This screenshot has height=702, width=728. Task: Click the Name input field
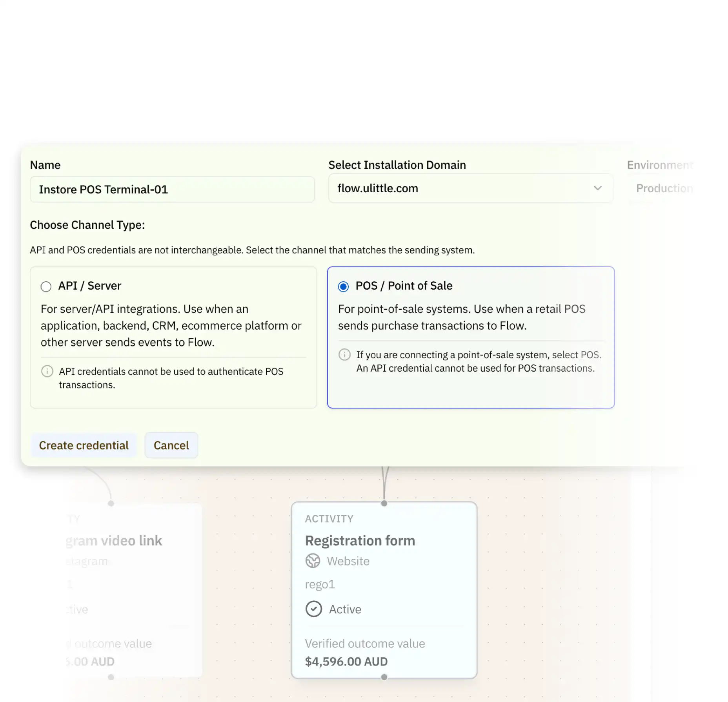tap(172, 190)
